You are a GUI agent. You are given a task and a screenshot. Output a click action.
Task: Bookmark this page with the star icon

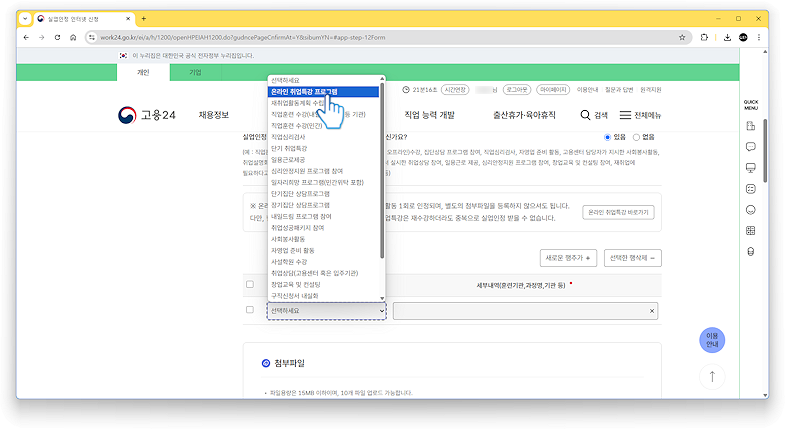pyautogui.click(x=682, y=38)
